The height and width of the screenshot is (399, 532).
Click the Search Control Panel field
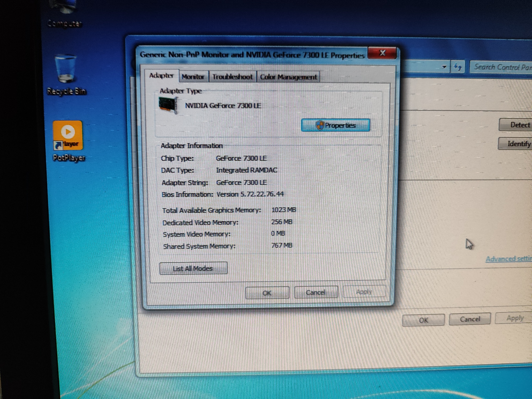point(501,67)
